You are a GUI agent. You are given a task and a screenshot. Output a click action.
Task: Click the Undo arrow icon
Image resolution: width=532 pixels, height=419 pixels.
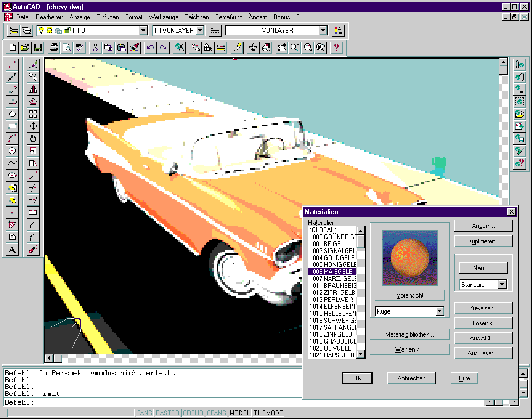[x=150, y=48]
